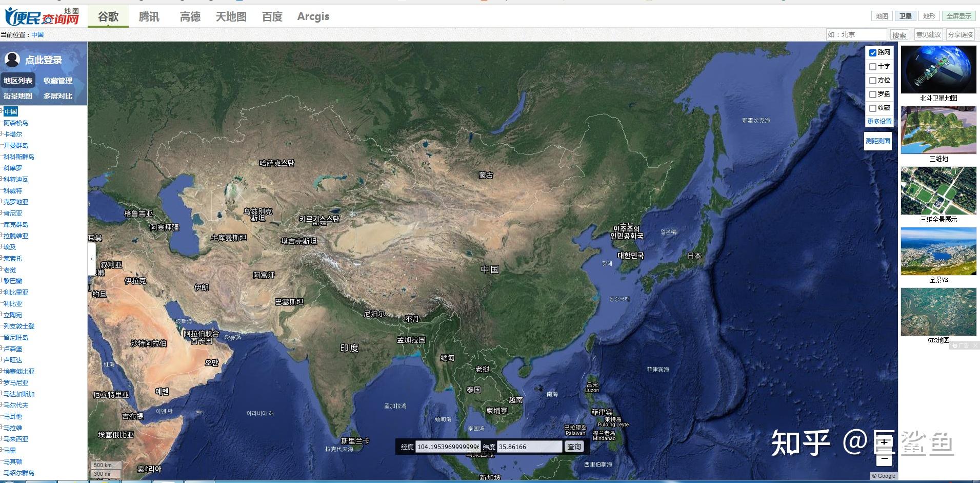Open the GIS地图 thumbnail
The height and width of the screenshot is (483, 980).
938,312
